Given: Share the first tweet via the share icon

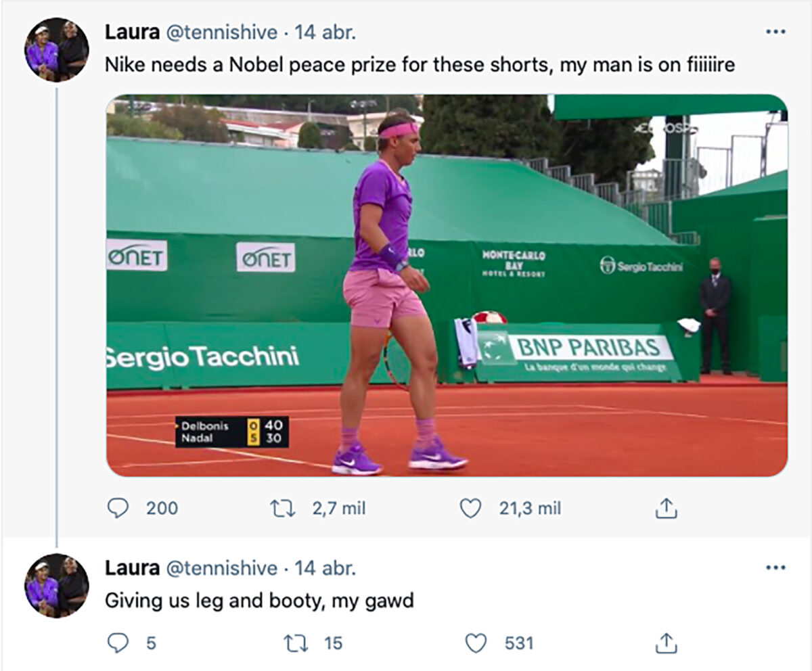Looking at the screenshot, I should point(668,508).
